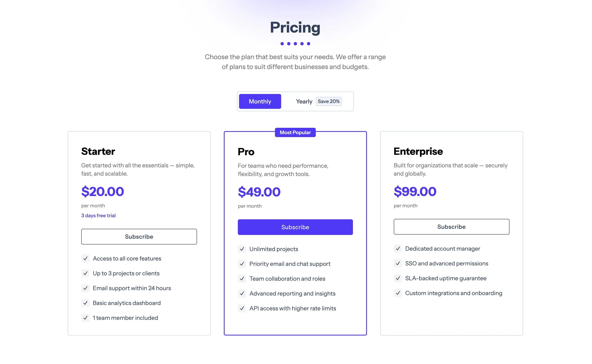Click the checkmark beside Unlimited projects
592x364 pixels.
click(x=242, y=249)
